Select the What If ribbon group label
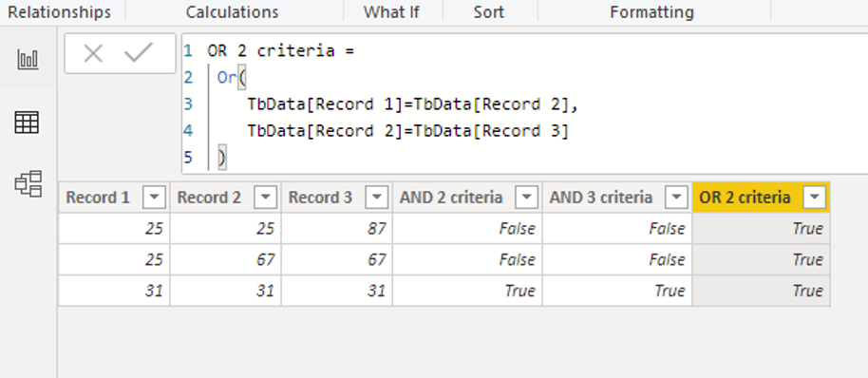Image resolution: width=868 pixels, height=378 pixels. point(391,12)
